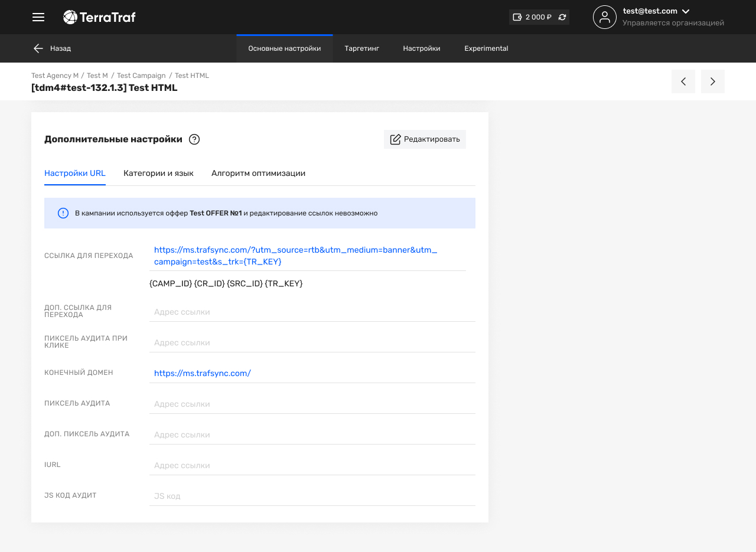Go back using the Назад arrow

pyautogui.click(x=38, y=48)
